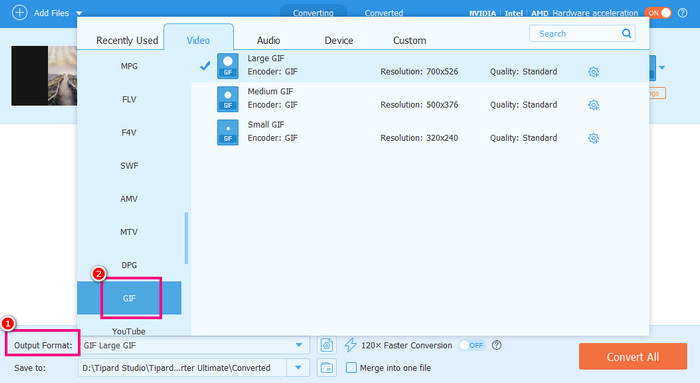Open settings gear for Medium GIF
This screenshot has height=383, width=700.
593,105
